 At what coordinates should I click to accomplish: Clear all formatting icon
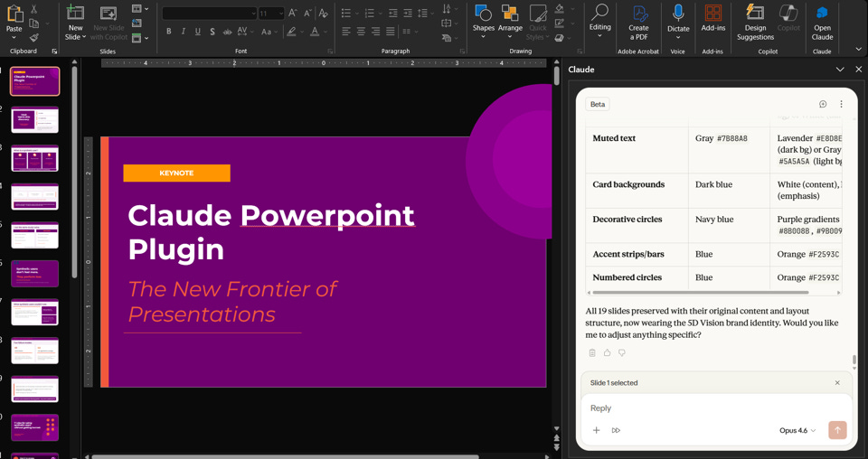pos(324,13)
